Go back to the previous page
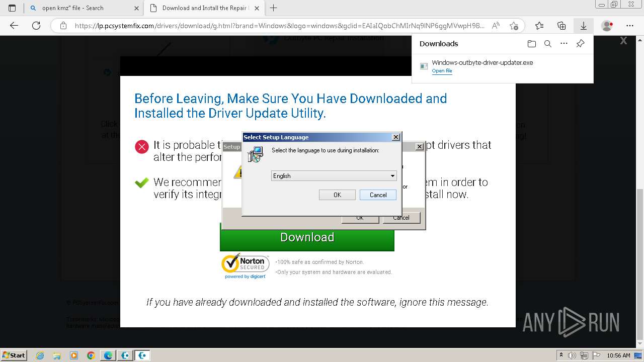Screen dimensions: 644x362 point(14,26)
